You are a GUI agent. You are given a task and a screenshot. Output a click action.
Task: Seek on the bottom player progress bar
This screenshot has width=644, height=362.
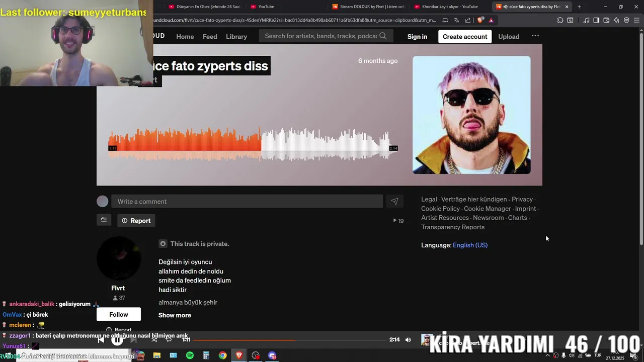pos(289,340)
